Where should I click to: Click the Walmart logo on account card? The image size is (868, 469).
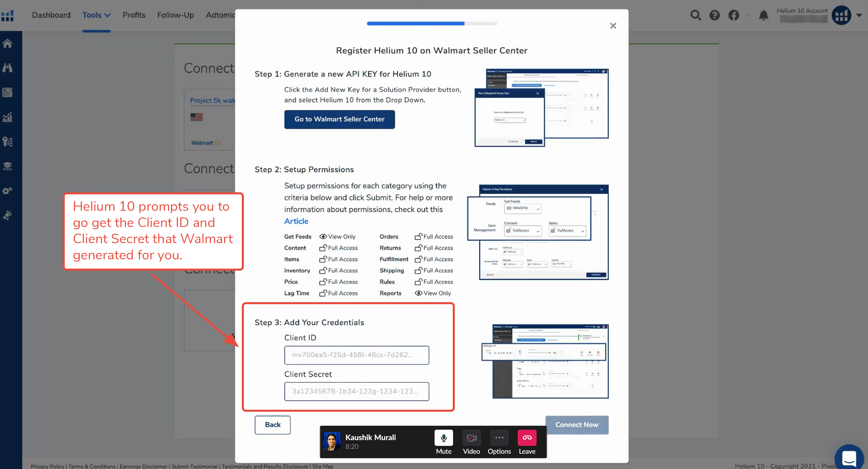(206, 143)
